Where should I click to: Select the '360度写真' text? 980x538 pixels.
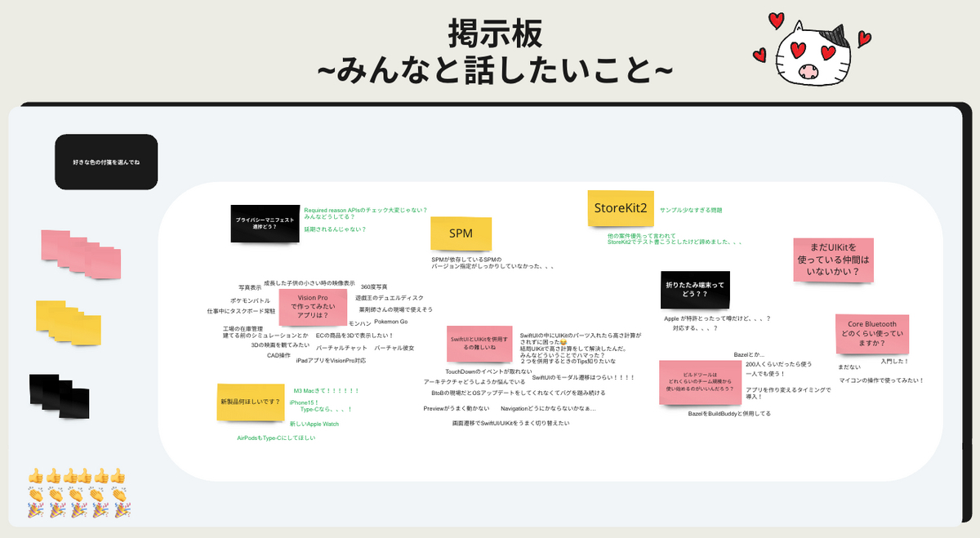(374, 287)
